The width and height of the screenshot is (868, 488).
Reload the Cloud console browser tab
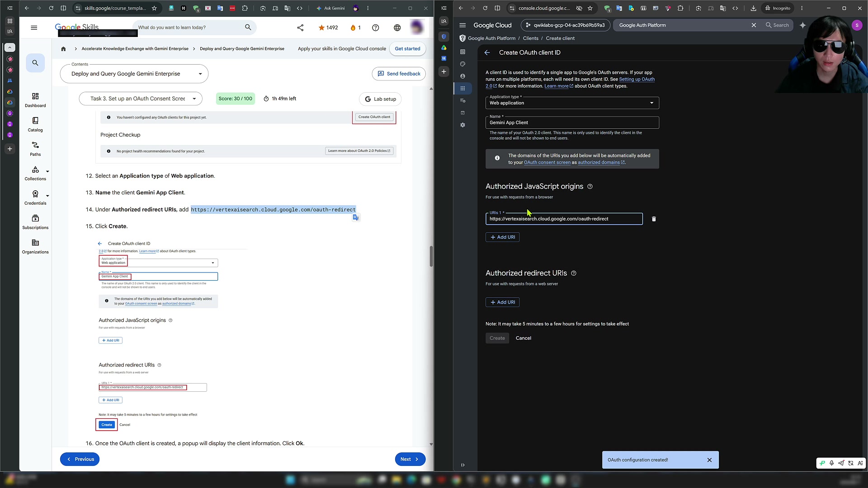tap(485, 8)
